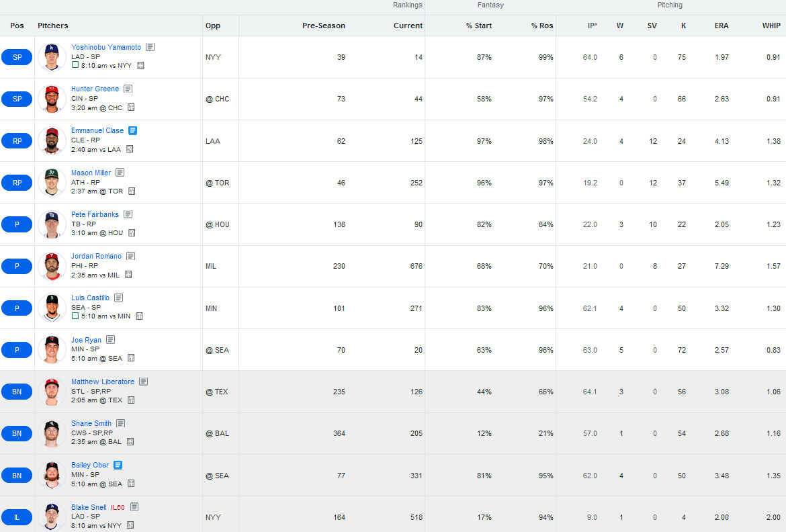
Task: Click the IP* column header
Action: 592,26
